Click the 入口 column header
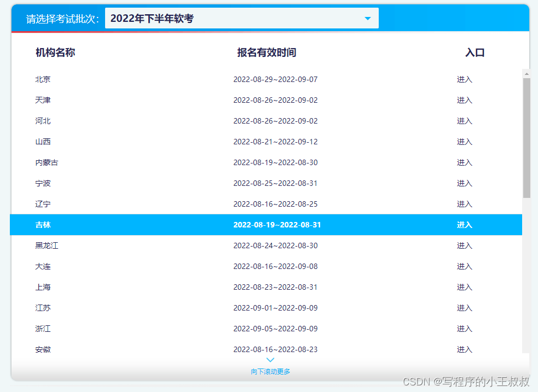Viewport: 538px width, 392px height. tap(475, 52)
